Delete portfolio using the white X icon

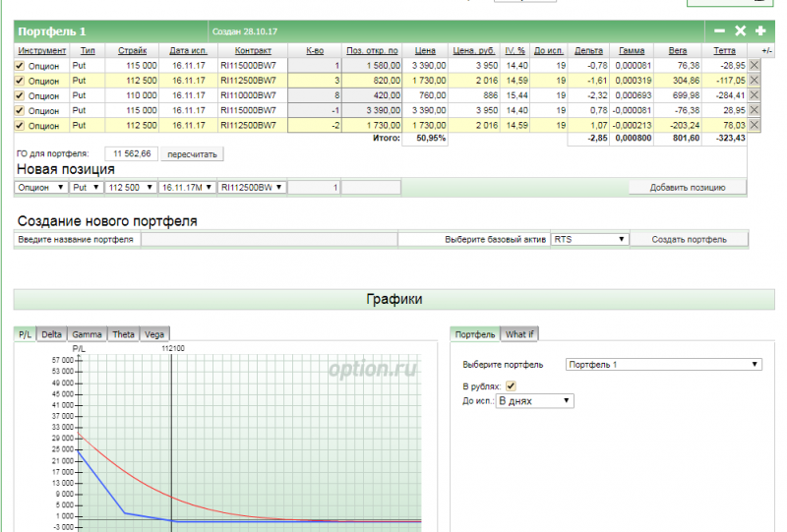coord(741,31)
